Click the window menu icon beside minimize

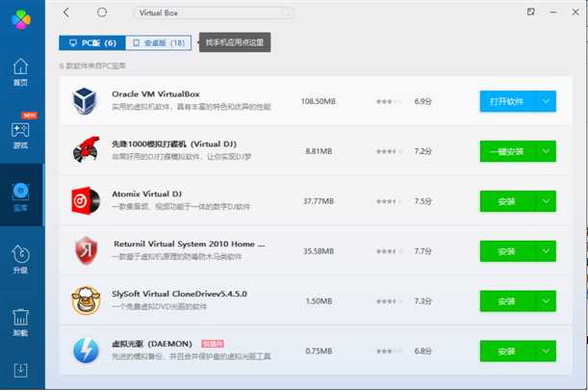pyautogui.click(x=530, y=12)
